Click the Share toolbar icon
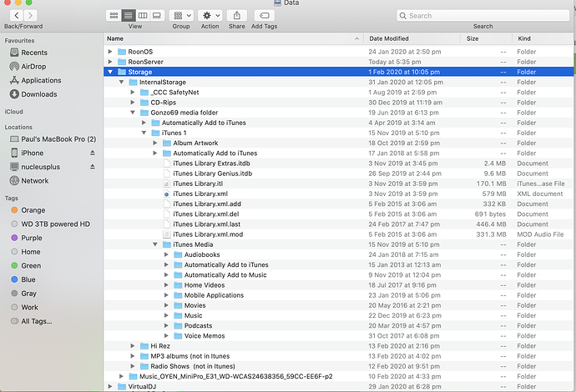The width and height of the screenshot is (576, 392). point(237,15)
